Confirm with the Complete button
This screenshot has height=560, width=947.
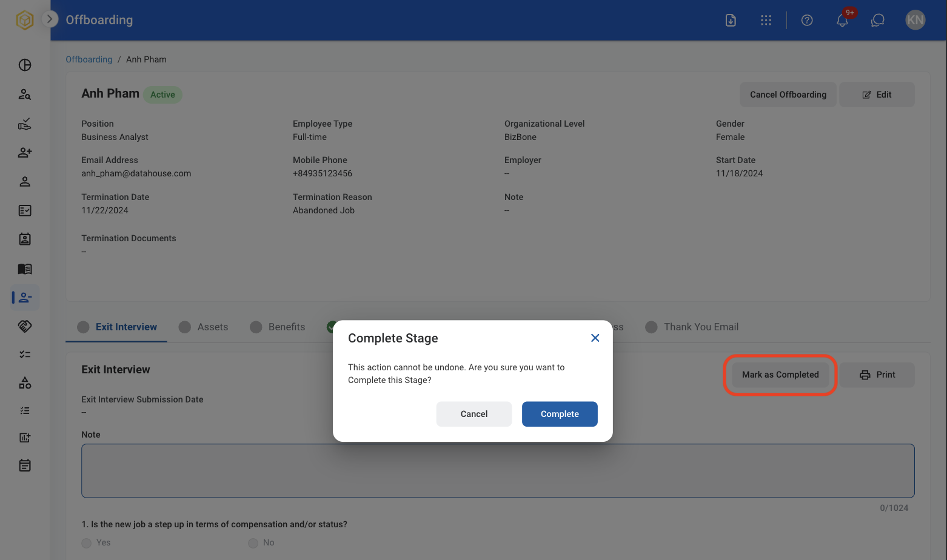tap(560, 414)
